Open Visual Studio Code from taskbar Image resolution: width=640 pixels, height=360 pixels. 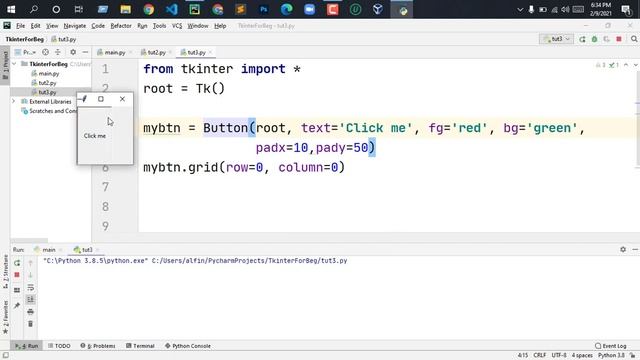click(172, 9)
